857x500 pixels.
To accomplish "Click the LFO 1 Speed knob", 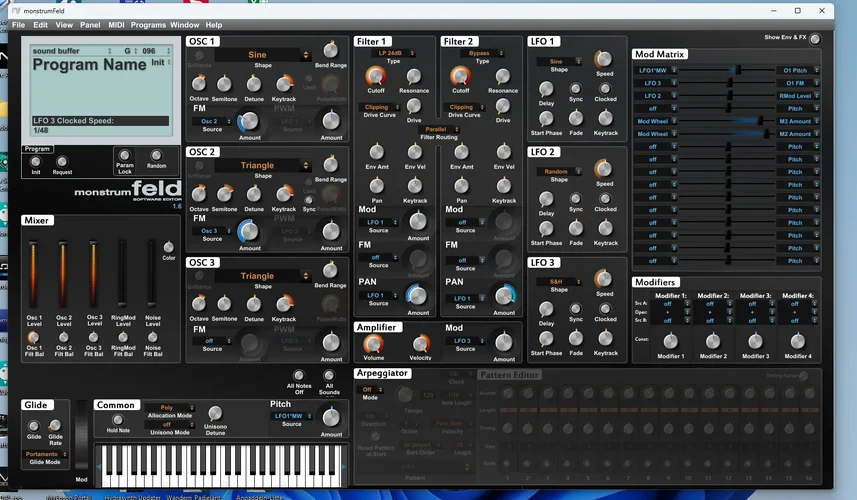I will click(x=604, y=59).
